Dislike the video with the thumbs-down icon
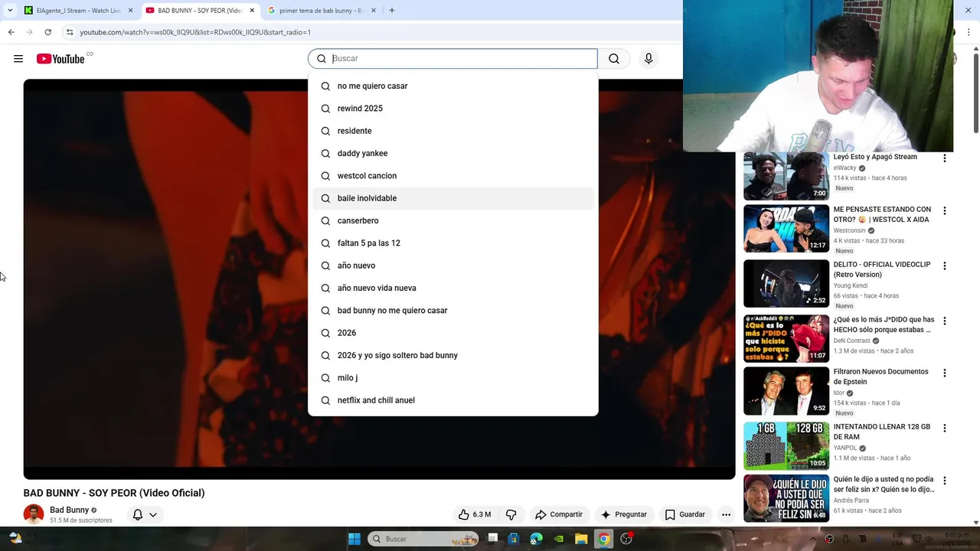The width and height of the screenshot is (980, 551). point(511,514)
